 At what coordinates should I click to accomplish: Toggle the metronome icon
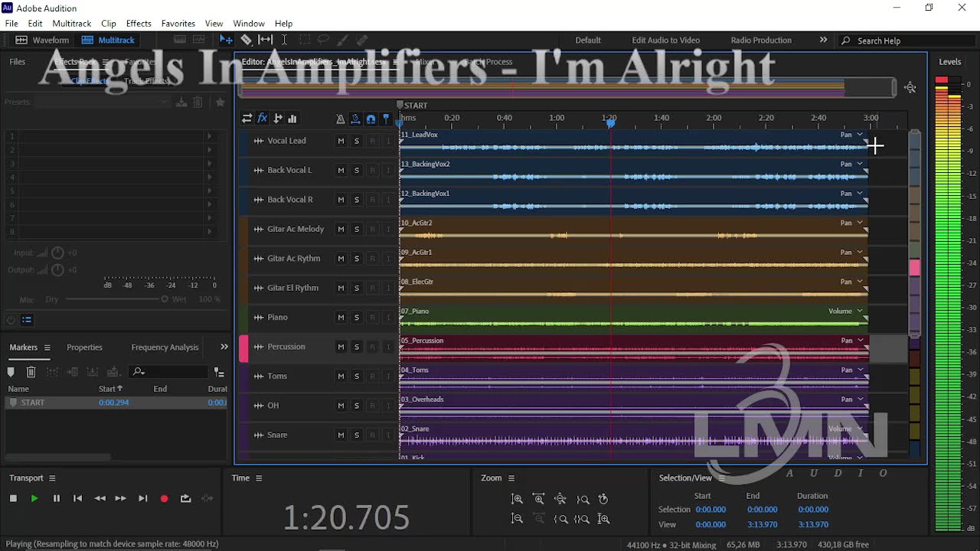pos(340,119)
